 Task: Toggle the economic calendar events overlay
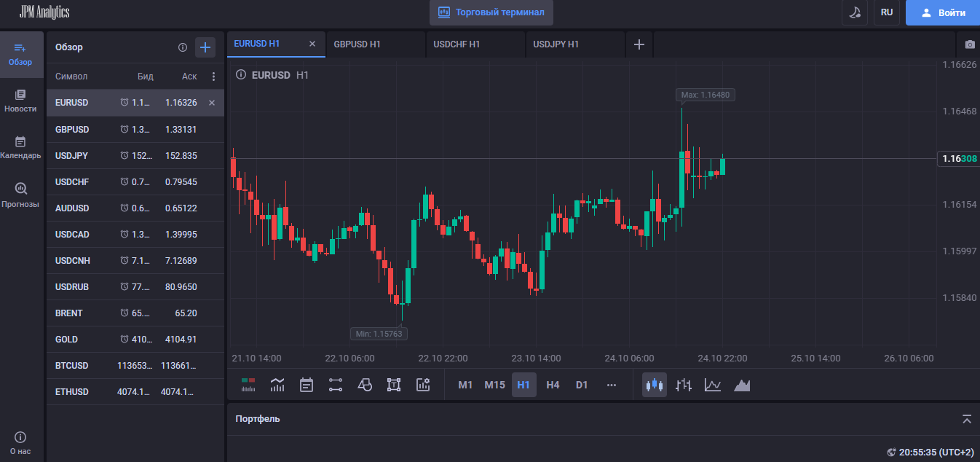pyautogui.click(x=307, y=385)
